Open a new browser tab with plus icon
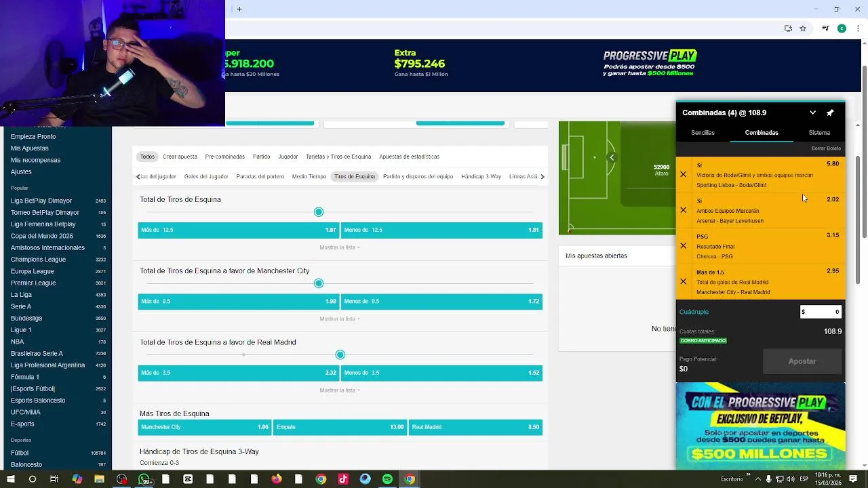 [x=239, y=9]
